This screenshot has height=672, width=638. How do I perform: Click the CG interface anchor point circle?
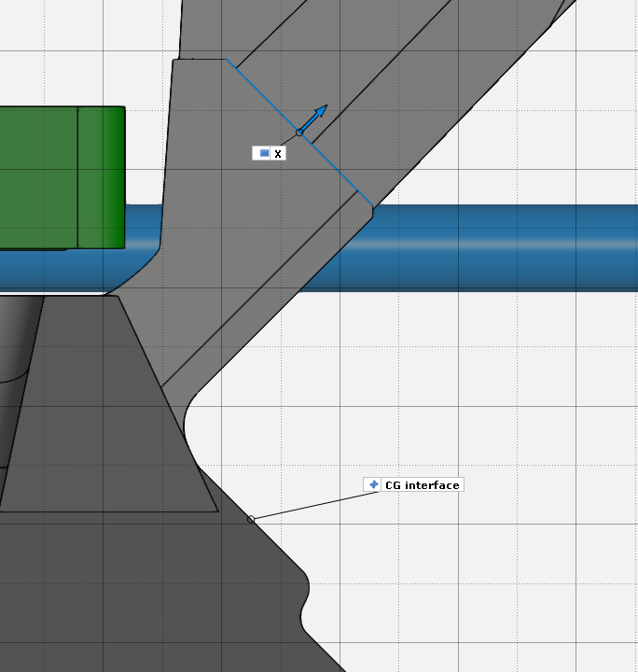pos(251,520)
